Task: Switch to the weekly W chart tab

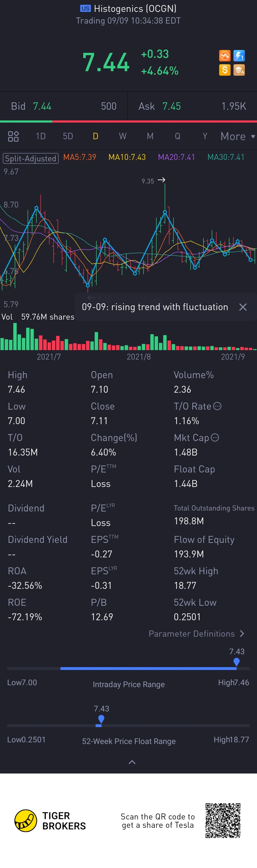Action: pos(123,136)
